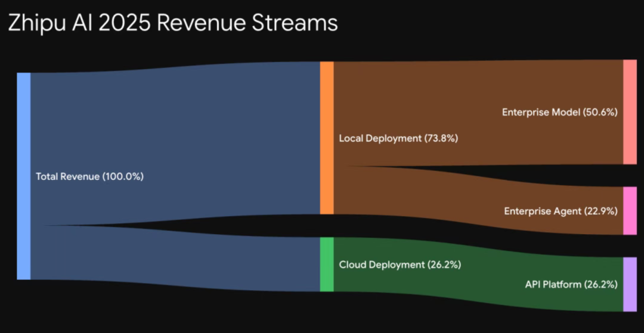Viewport: 644px width, 333px height.
Task: Click the 'API Platform (26.2%)' label
Action: [571, 284]
